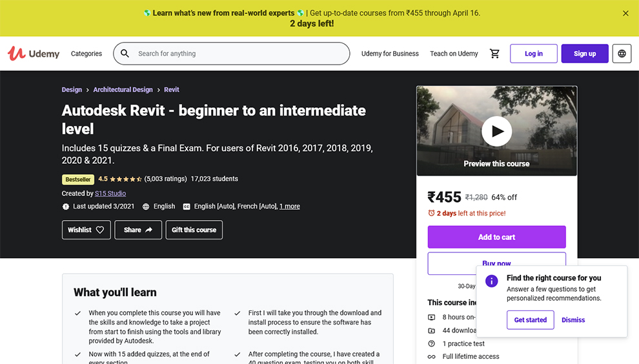
Task: Go to the Revit breadcrumb
Action: pos(172,90)
